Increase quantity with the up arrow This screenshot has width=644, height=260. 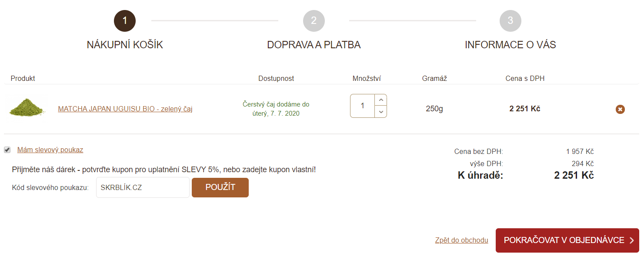pos(381,100)
